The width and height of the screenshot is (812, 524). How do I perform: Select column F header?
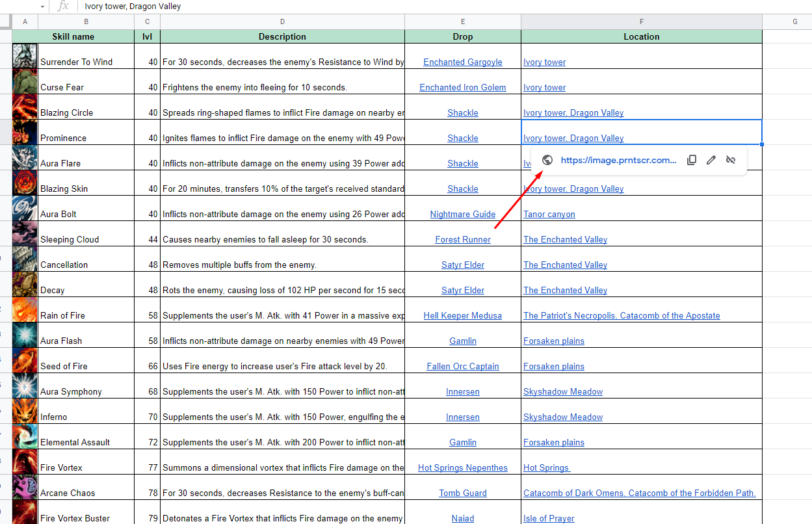642,21
